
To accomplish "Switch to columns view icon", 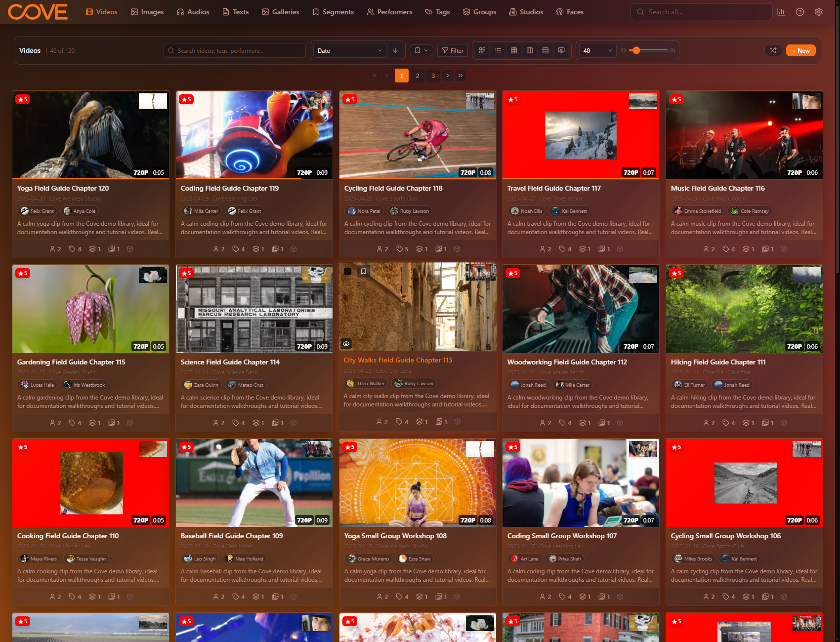I will (x=530, y=50).
